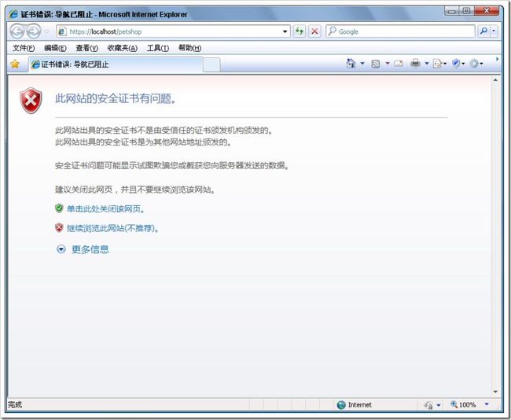Click the protected mode lock icon in status bar
This screenshot has height=420, width=511.
point(428,405)
